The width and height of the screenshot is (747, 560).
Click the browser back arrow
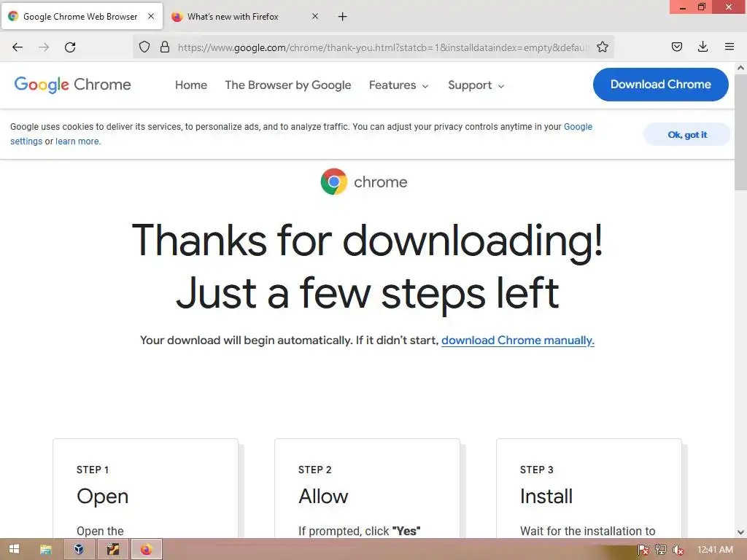(18, 47)
